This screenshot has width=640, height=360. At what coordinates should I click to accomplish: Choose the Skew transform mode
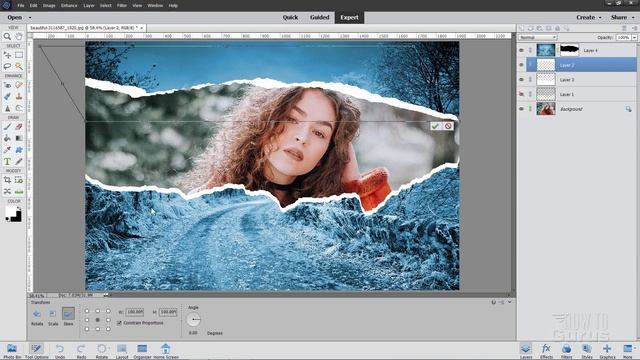68,314
